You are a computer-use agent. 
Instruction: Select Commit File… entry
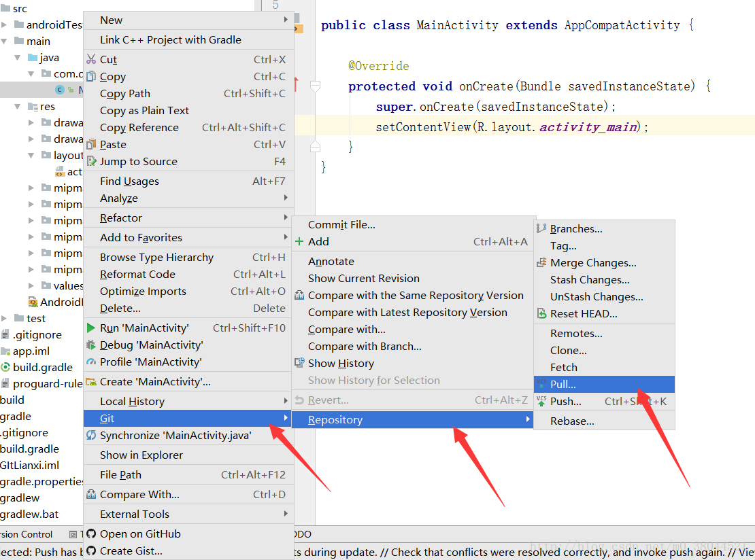(x=413, y=225)
